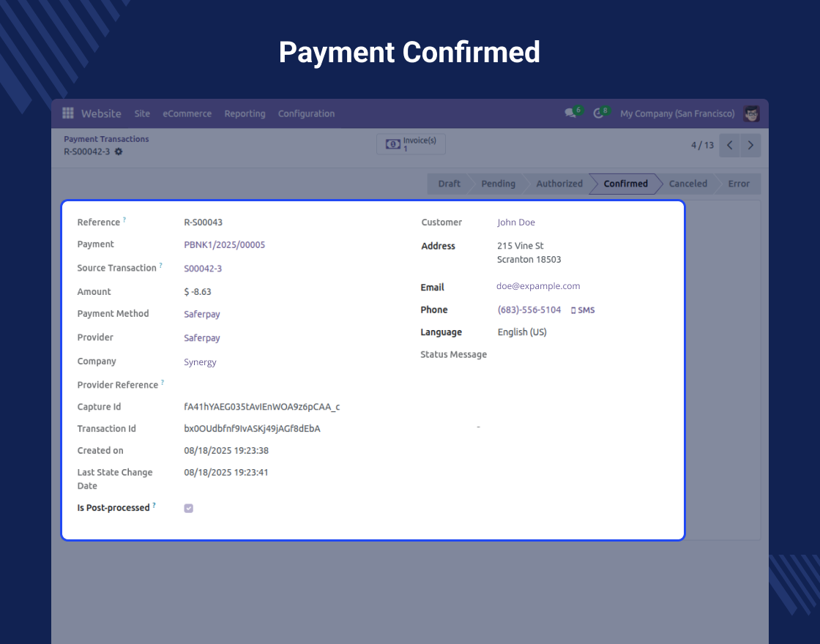Go to next record arrow
This screenshot has width=820, height=644.
coord(750,146)
